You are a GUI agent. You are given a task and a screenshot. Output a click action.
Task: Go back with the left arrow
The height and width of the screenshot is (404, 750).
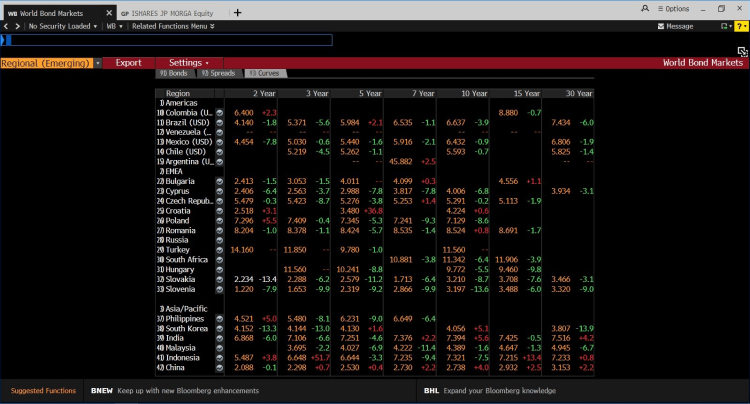coord(6,26)
